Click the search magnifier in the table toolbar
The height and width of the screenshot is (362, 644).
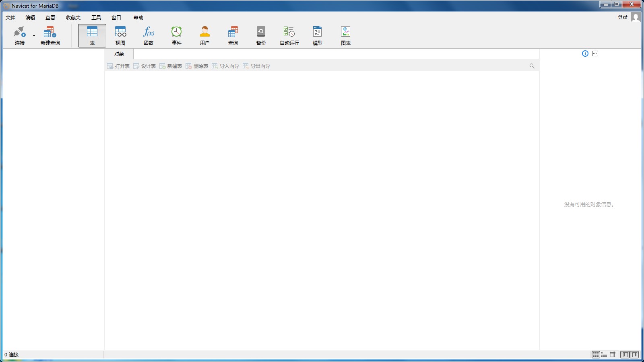(x=532, y=66)
